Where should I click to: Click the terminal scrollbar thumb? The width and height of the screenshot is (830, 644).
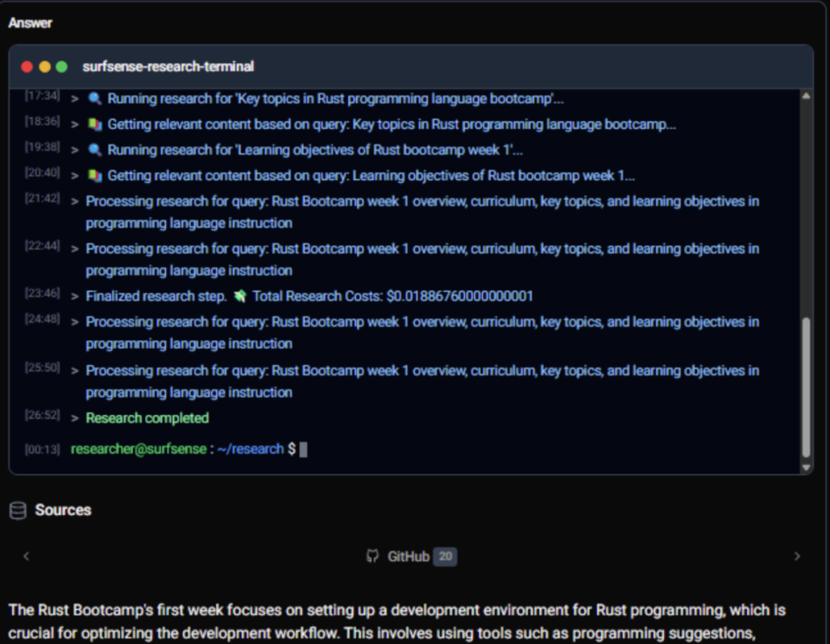(806, 387)
